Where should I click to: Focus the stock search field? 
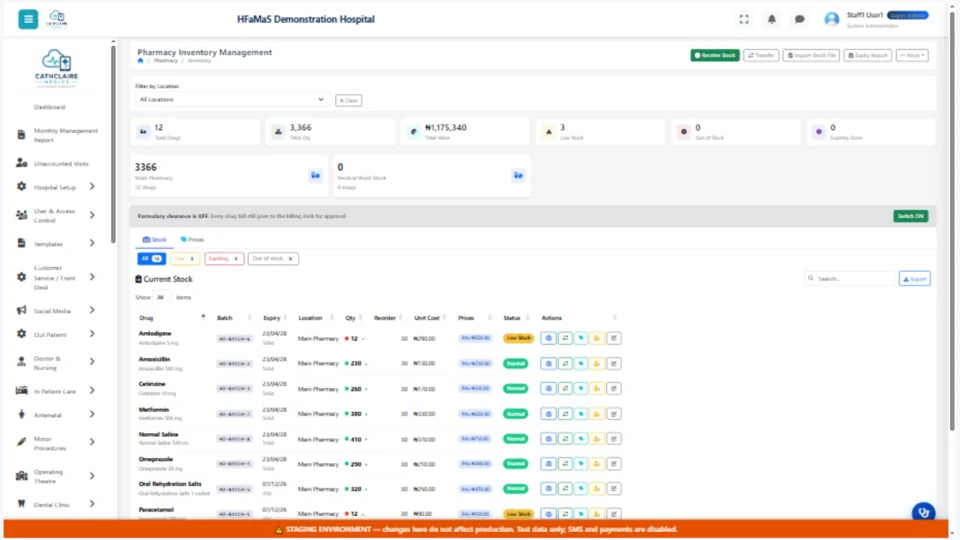(x=850, y=279)
